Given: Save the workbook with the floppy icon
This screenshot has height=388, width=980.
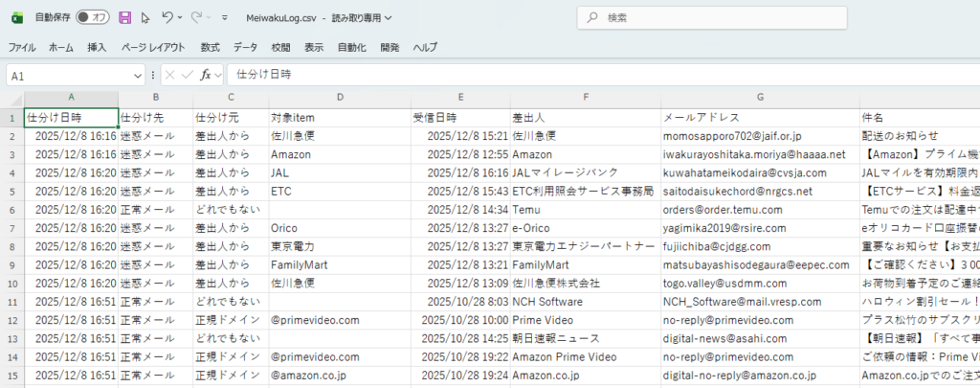Looking at the screenshot, I should [x=125, y=17].
